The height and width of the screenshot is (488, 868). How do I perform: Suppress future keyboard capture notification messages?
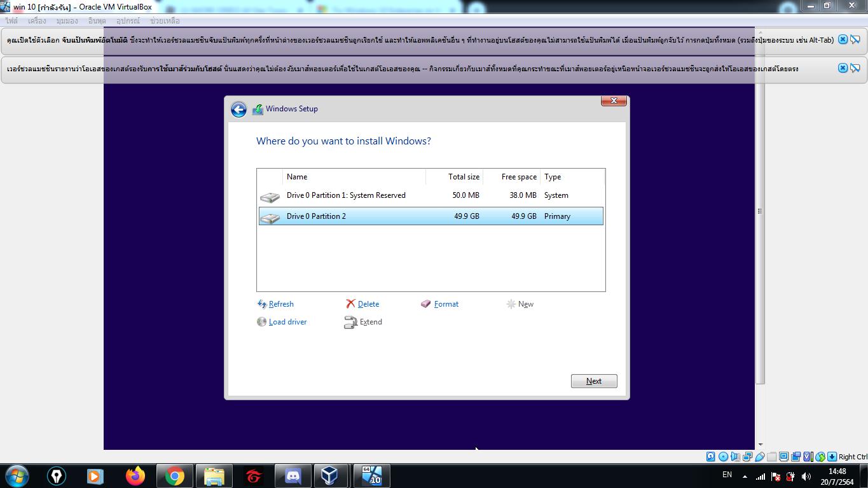(x=855, y=39)
